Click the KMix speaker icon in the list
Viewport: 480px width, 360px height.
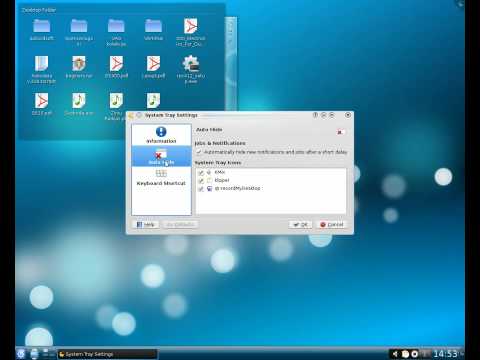click(x=209, y=172)
